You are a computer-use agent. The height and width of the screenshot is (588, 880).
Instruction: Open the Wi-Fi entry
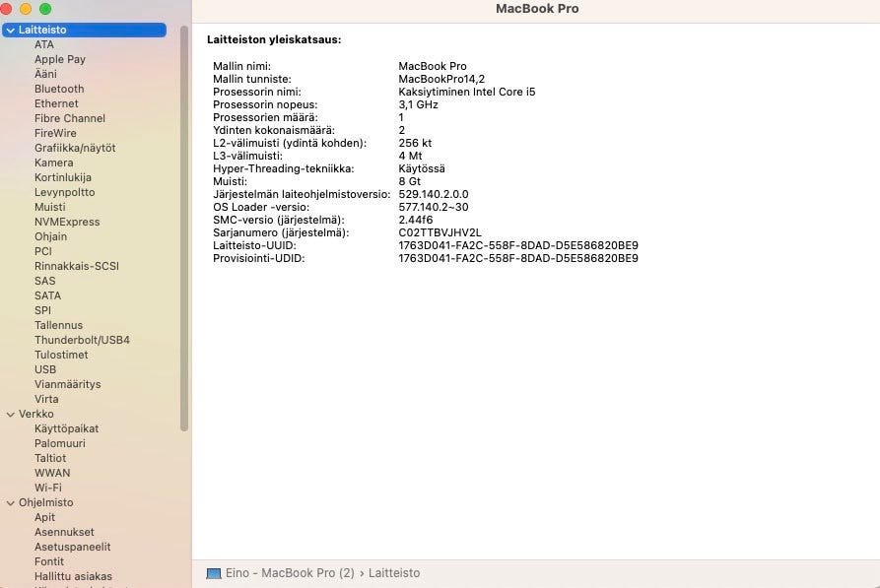coord(47,489)
